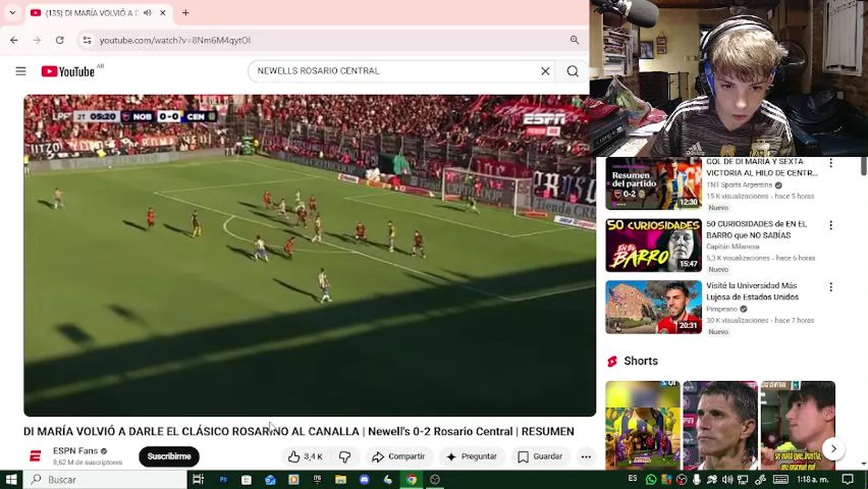
Task: Open the Capitán Milanesa channel name
Action: click(732, 247)
